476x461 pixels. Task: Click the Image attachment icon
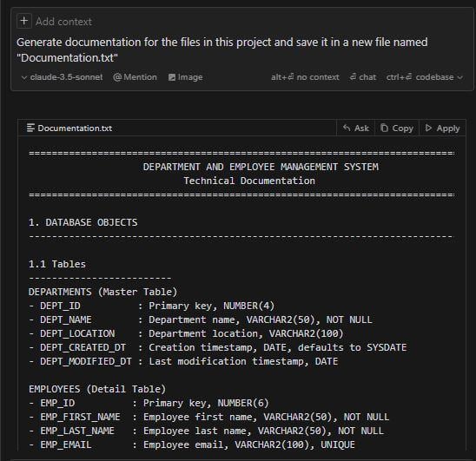[172, 77]
